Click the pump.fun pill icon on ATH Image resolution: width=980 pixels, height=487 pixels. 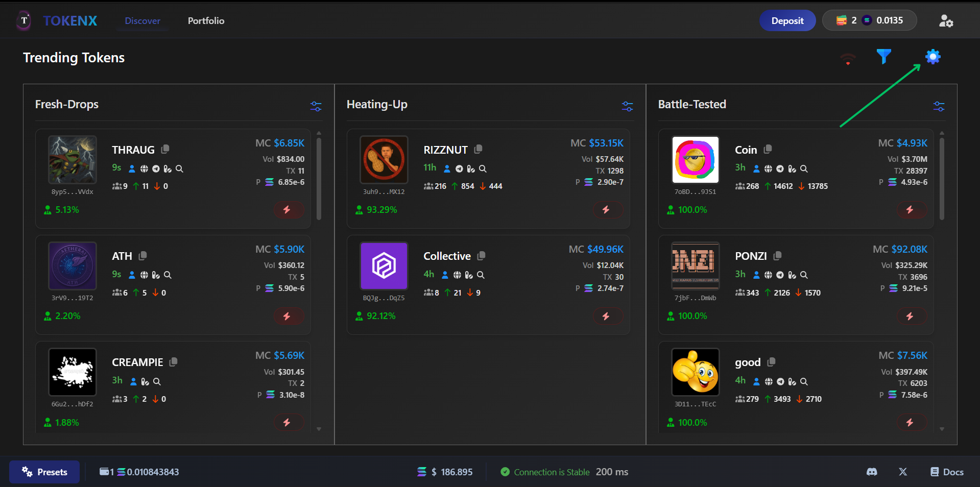pyautogui.click(x=156, y=275)
